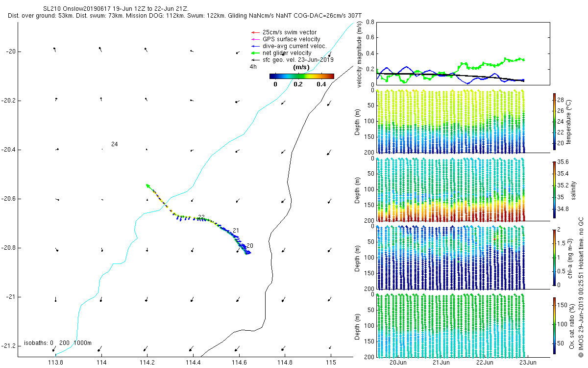Click the '34.8' tick on the salinity colorbar
Image resolution: width=588 pixels, height=368 pixels.
click(x=563, y=209)
